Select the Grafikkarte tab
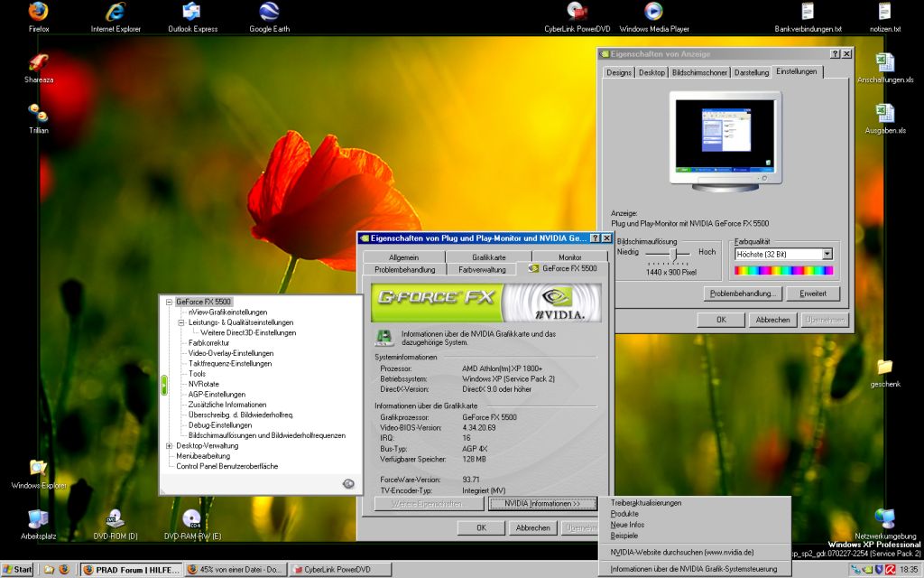 click(x=488, y=257)
